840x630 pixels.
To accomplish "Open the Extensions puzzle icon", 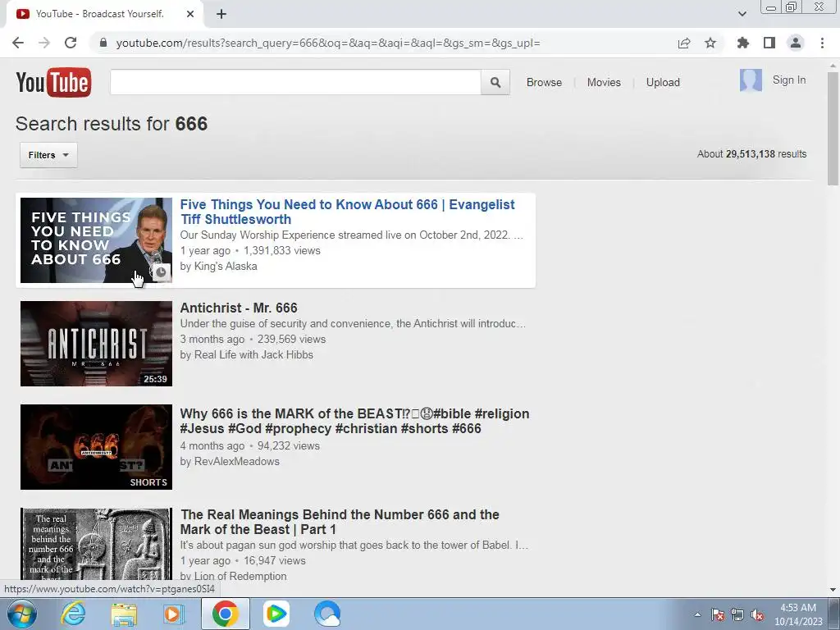I will tap(742, 43).
